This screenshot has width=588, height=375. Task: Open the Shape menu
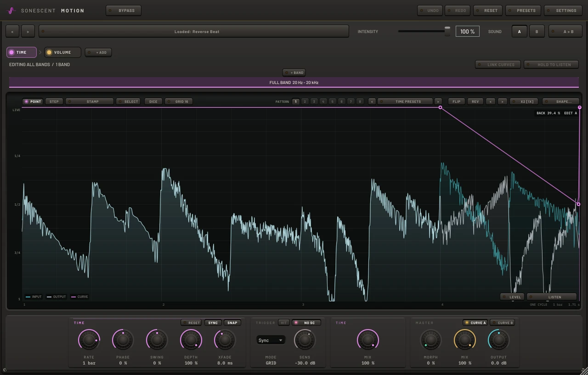(x=560, y=101)
